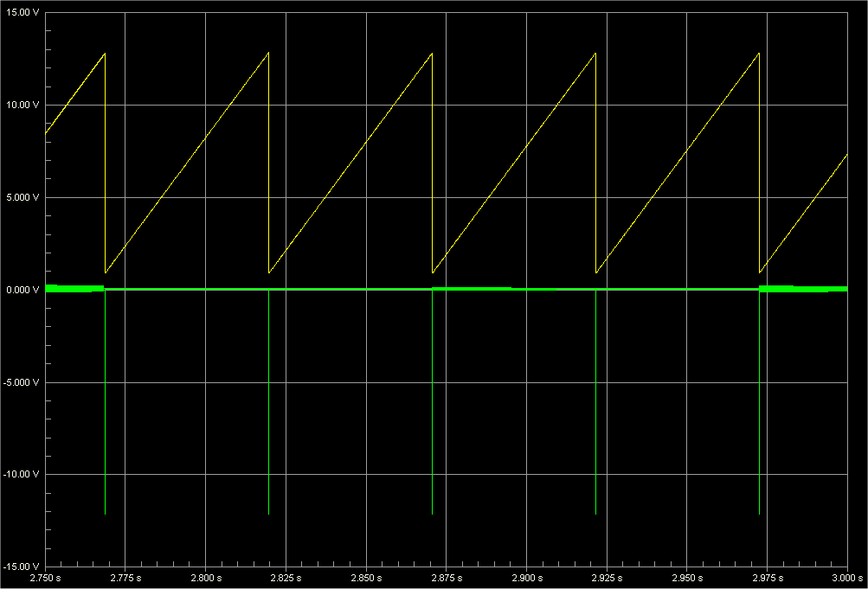Image resolution: width=868 pixels, height=589 pixels.
Task: Click the 5.000 V axis label
Action: (23, 197)
